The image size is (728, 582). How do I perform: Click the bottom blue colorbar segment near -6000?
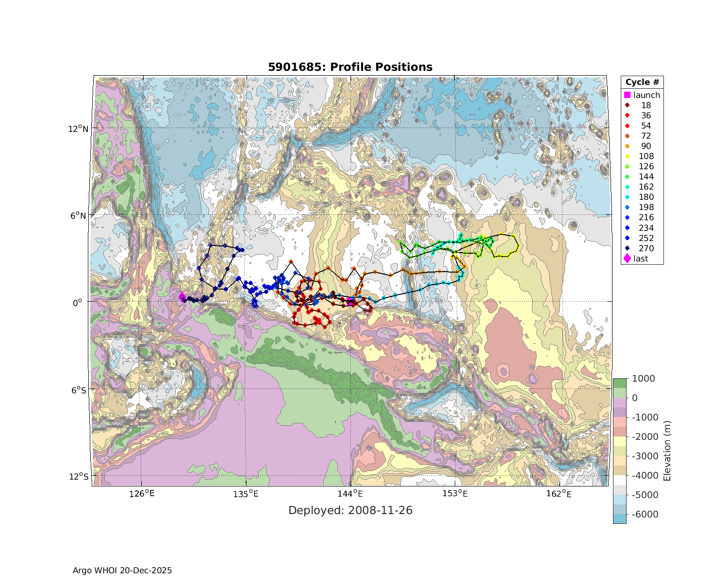(x=619, y=518)
